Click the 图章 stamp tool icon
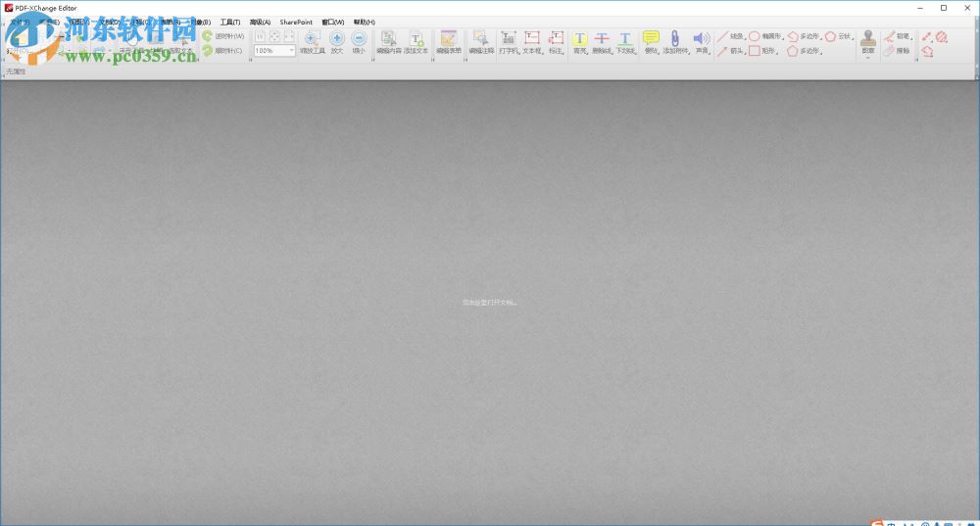Screen dimensions: 980x526 click(x=868, y=38)
